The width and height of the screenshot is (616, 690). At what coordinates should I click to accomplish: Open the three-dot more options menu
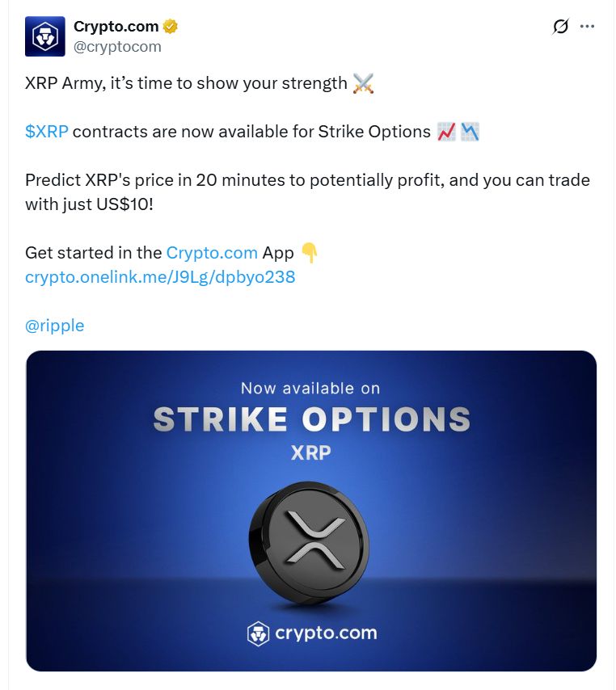pos(588,27)
